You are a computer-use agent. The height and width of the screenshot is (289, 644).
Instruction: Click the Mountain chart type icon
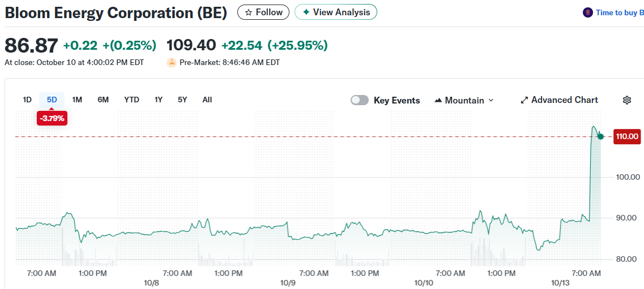pyautogui.click(x=438, y=100)
